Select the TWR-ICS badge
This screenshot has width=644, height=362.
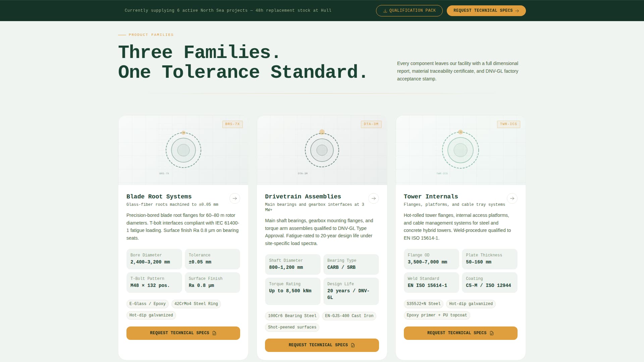(x=508, y=124)
